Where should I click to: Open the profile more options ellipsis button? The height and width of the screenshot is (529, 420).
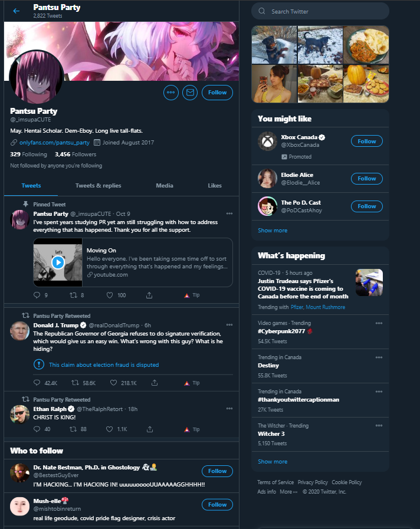pyautogui.click(x=171, y=93)
